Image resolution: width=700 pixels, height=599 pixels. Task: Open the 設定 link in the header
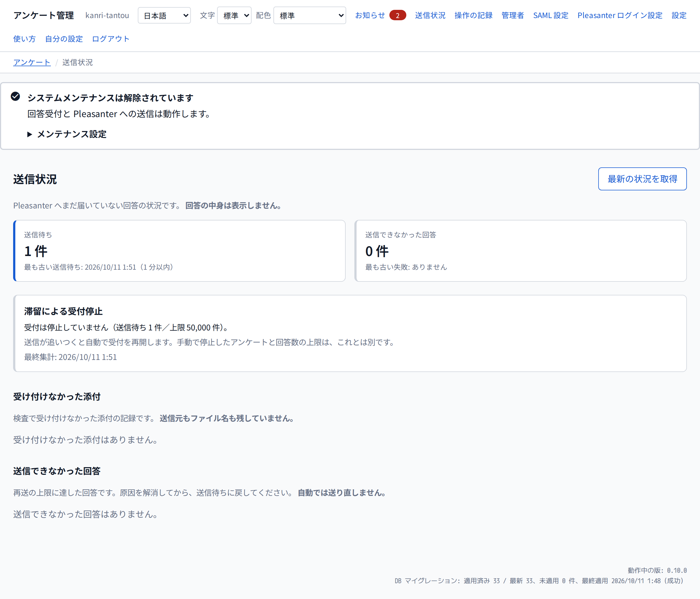coord(679,16)
